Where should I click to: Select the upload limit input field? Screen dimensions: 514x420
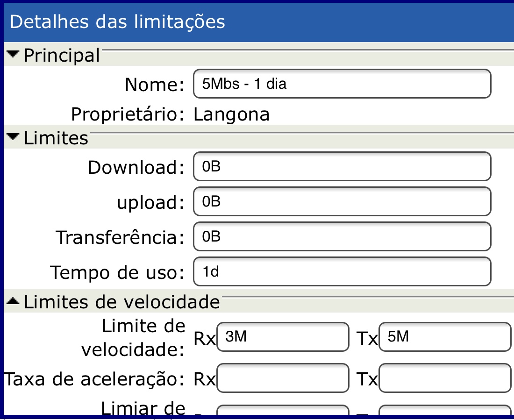(342, 201)
